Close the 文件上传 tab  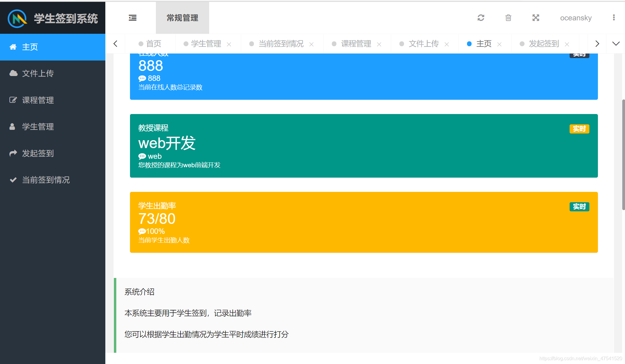[x=447, y=44]
